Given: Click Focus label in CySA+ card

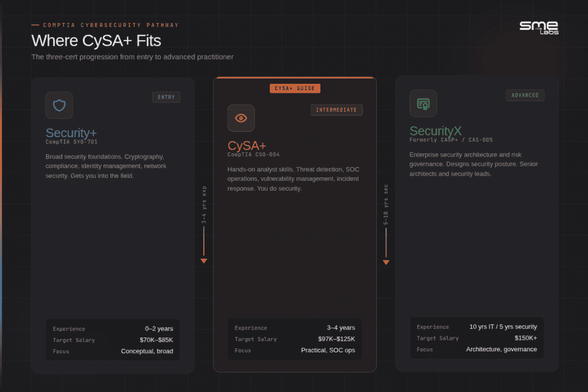Looking at the screenshot, I should [243, 351].
